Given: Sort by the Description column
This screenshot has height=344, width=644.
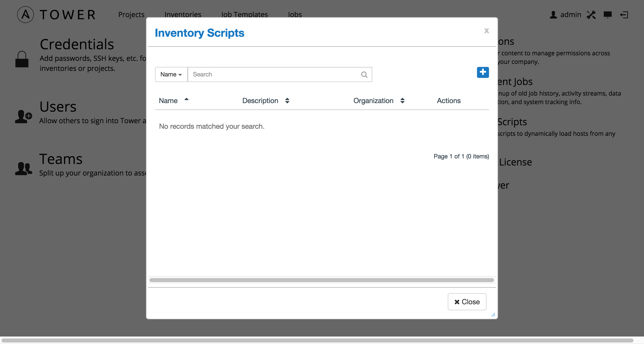Looking at the screenshot, I should coord(266,101).
